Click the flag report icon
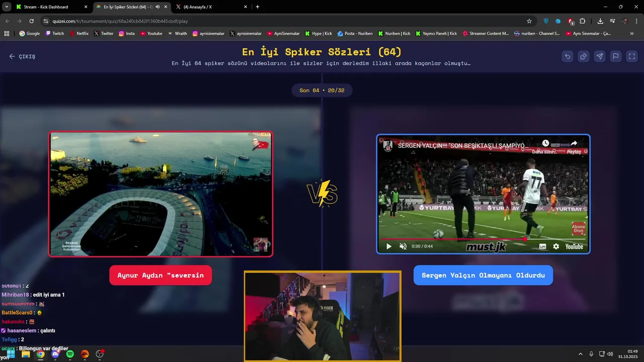This screenshot has height=362, width=644. click(x=616, y=56)
